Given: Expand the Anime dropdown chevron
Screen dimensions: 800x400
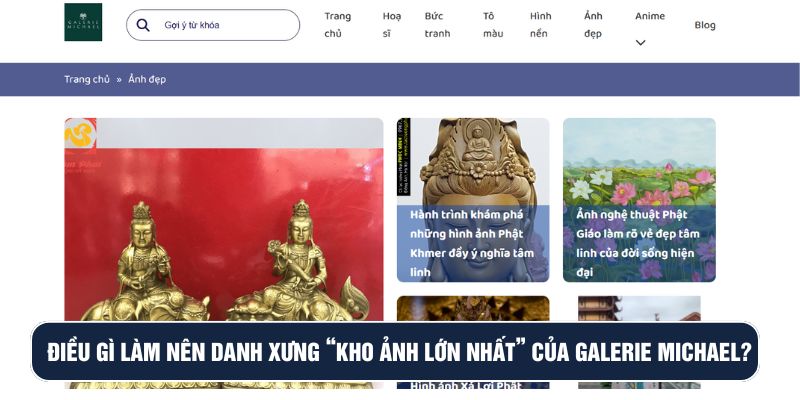Looking at the screenshot, I should point(640,43).
